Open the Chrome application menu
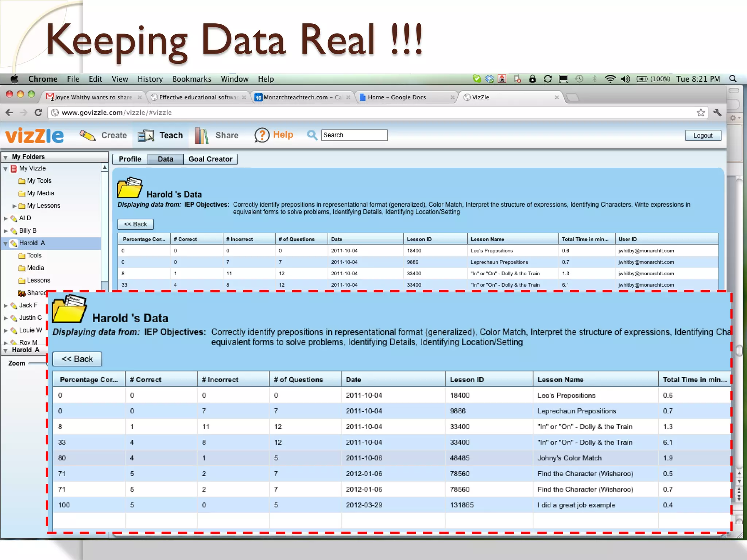The height and width of the screenshot is (560, 747). [x=43, y=79]
